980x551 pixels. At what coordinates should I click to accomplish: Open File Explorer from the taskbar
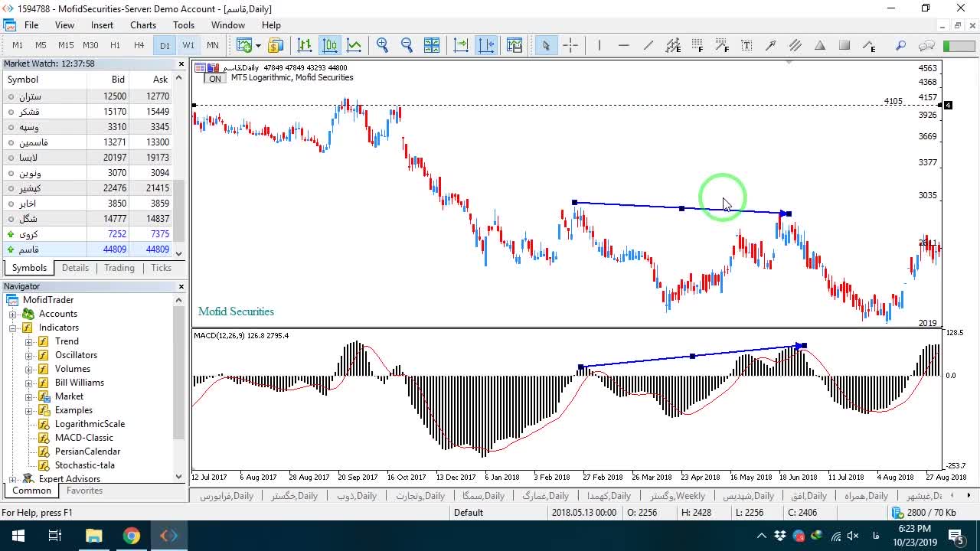(x=93, y=536)
